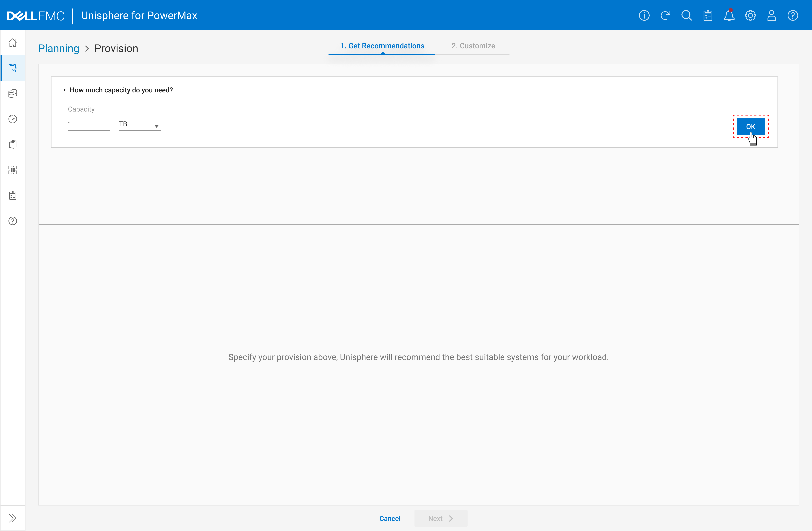Screen dimensions: 812x531
Task: Open the settings gear icon
Action: point(750,16)
